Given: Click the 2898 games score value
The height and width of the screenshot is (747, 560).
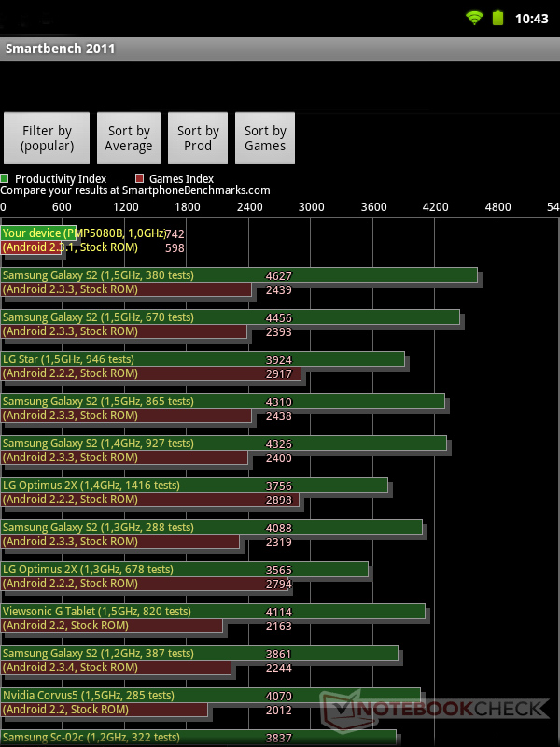Looking at the screenshot, I should click(278, 500).
